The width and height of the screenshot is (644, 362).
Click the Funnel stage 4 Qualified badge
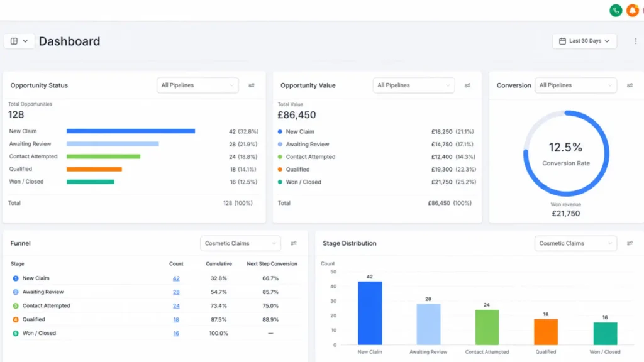(16, 319)
